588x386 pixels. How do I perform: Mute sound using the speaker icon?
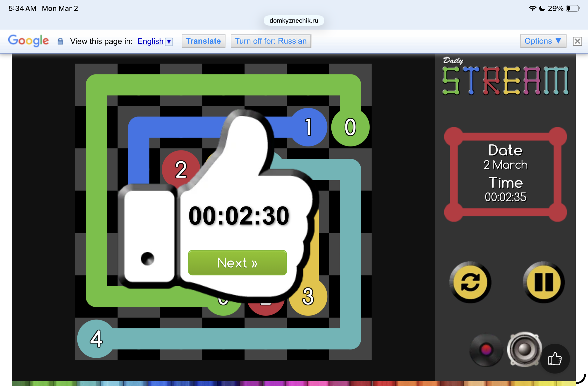[x=524, y=349]
